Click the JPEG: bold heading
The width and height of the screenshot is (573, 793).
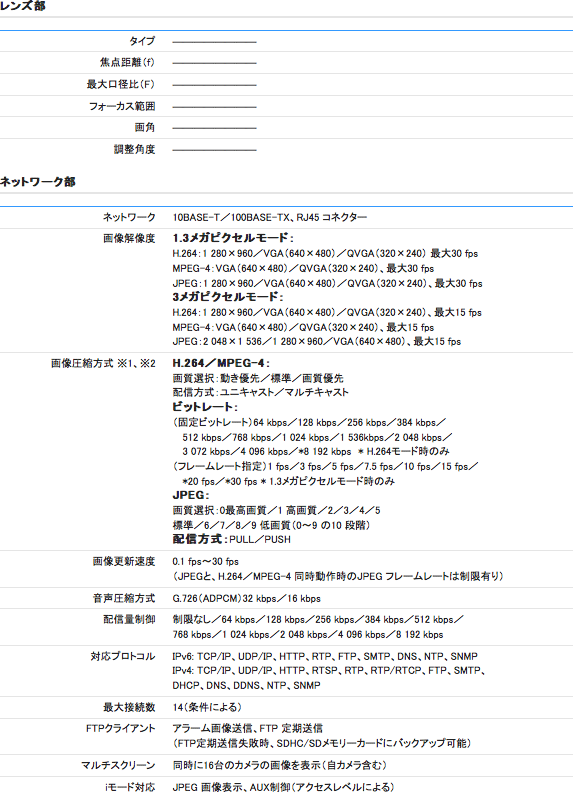click(x=191, y=495)
